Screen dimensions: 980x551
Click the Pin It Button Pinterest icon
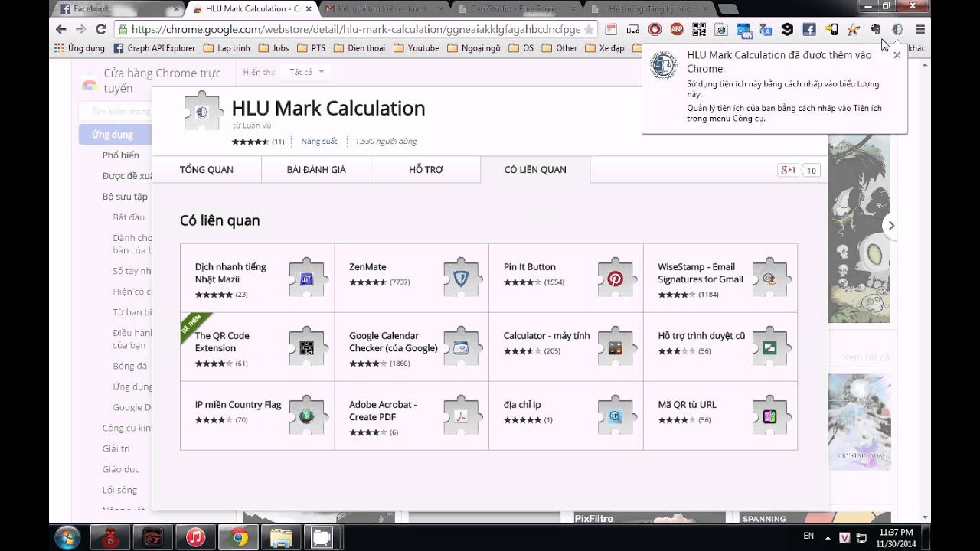click(x=616, y=279)
